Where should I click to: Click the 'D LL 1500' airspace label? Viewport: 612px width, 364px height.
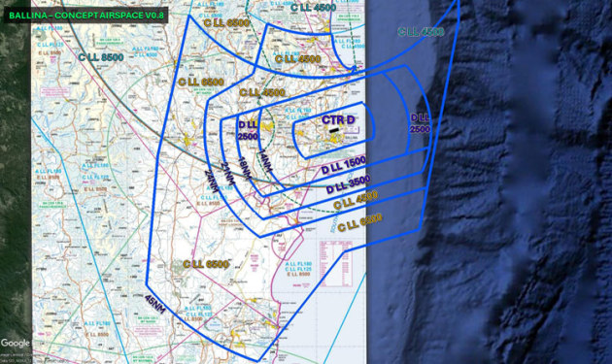(x=344, y=165)
